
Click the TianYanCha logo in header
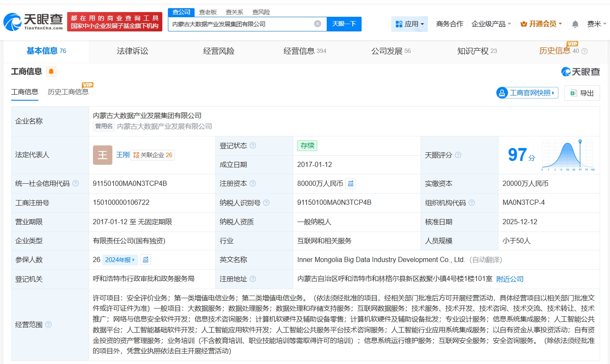(34, 22)
